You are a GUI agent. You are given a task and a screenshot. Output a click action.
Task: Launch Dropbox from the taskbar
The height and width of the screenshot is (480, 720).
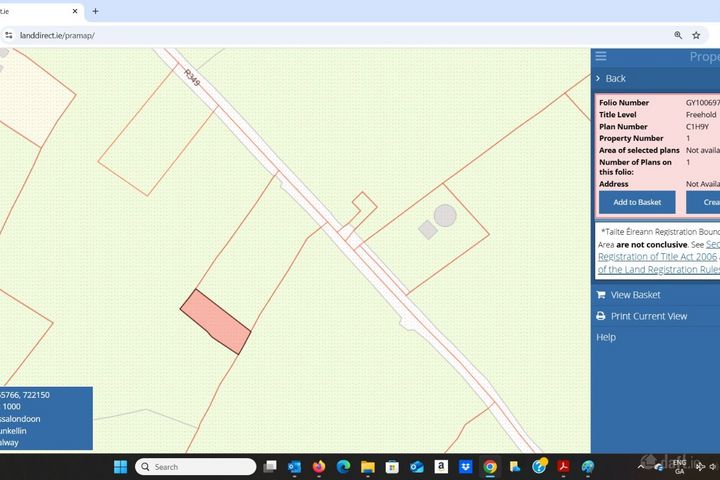465,467
